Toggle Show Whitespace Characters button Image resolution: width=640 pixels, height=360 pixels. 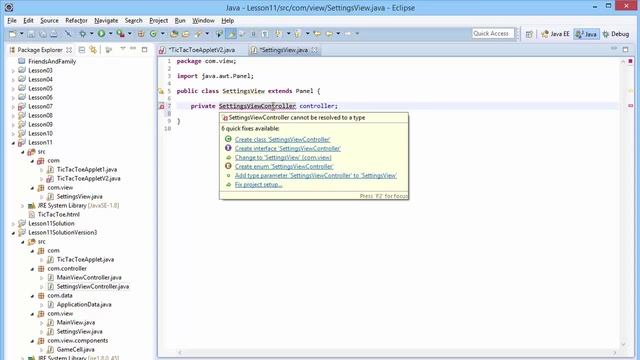click(265, 34)
